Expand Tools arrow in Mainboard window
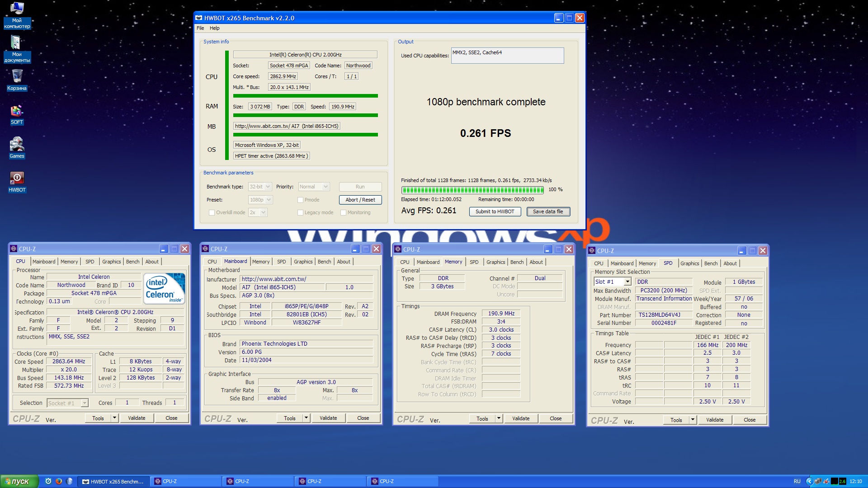The width and height of the screenshot is (868, 488). pyautogui.click(x=307, y=418)
